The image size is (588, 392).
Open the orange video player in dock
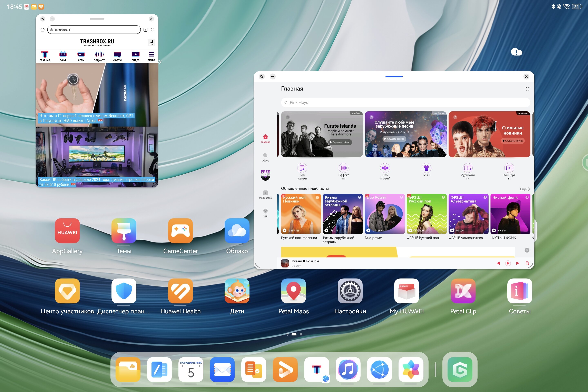[285, 370]
